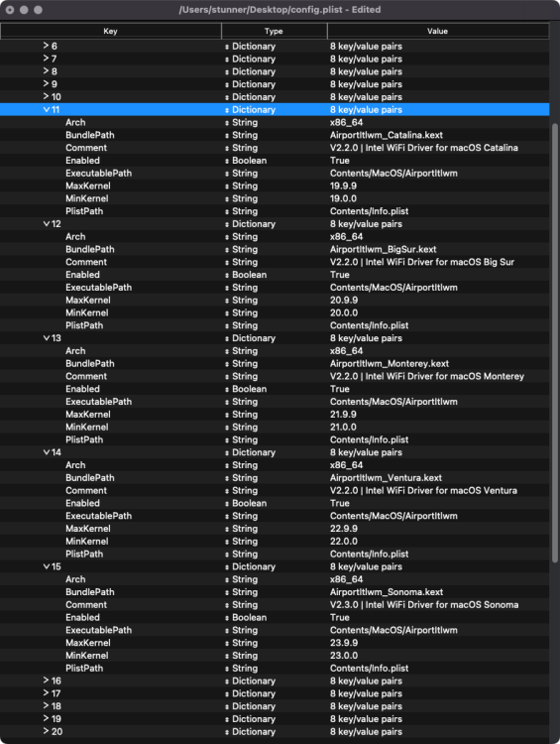Image resolution: width=560 pixels, height=744 pixels.
Task: Expand dictionary item 8
Action: pos(46,71)
